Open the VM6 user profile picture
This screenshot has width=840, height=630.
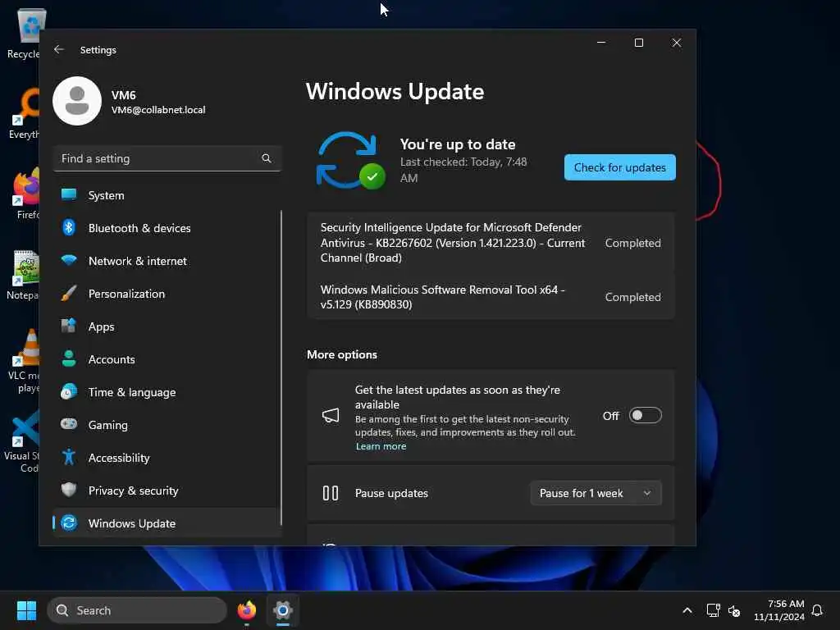click(x=77, y=101)
